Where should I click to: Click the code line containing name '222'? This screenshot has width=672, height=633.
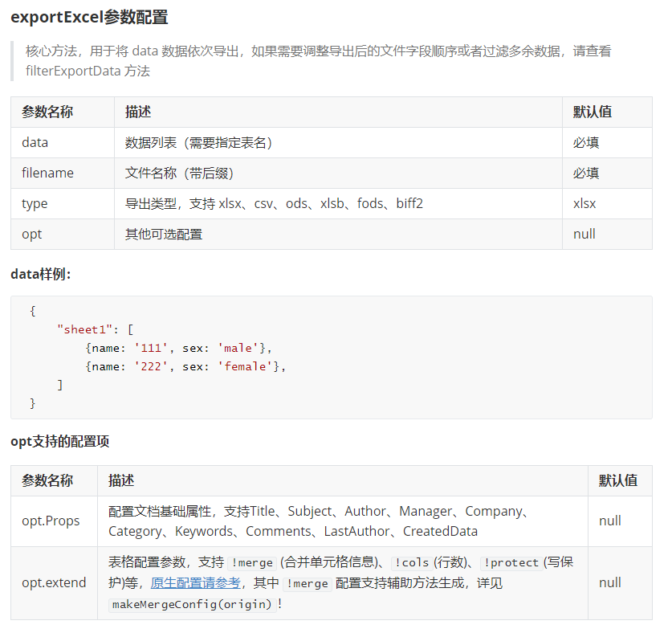click(x=185, y=366)
